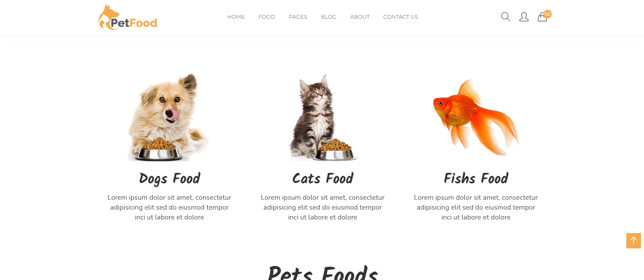Click the Pets Foods section heading

coord(323,273)
